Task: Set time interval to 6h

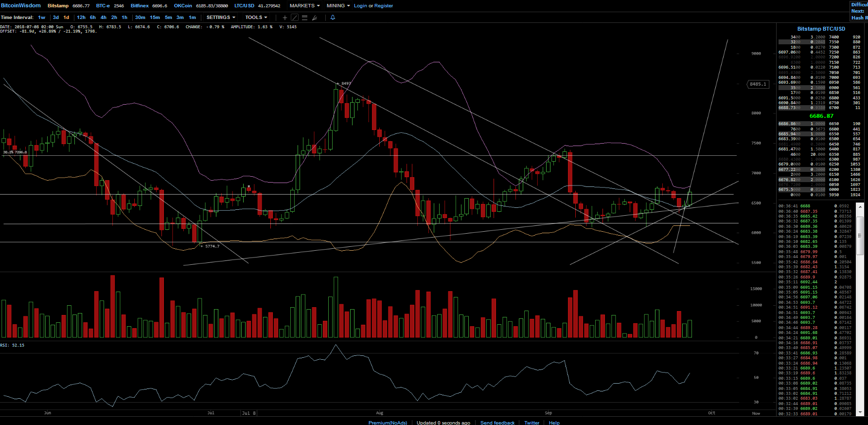Action: click(x=93, y=18)
